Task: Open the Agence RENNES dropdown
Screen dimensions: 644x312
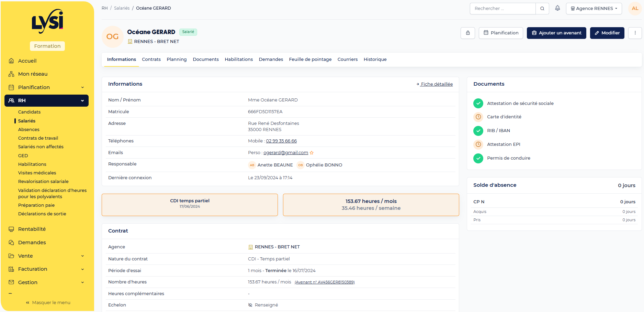Action: click(x=594, y=9)
